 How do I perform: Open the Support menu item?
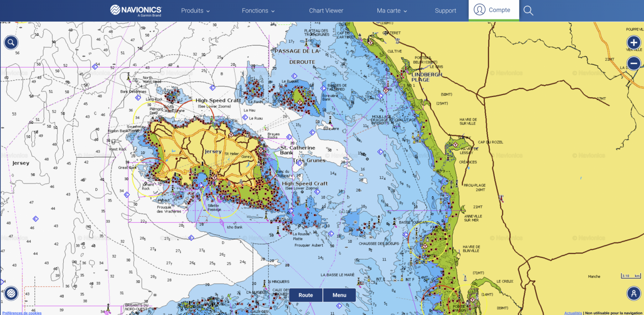tap(445, 10)
